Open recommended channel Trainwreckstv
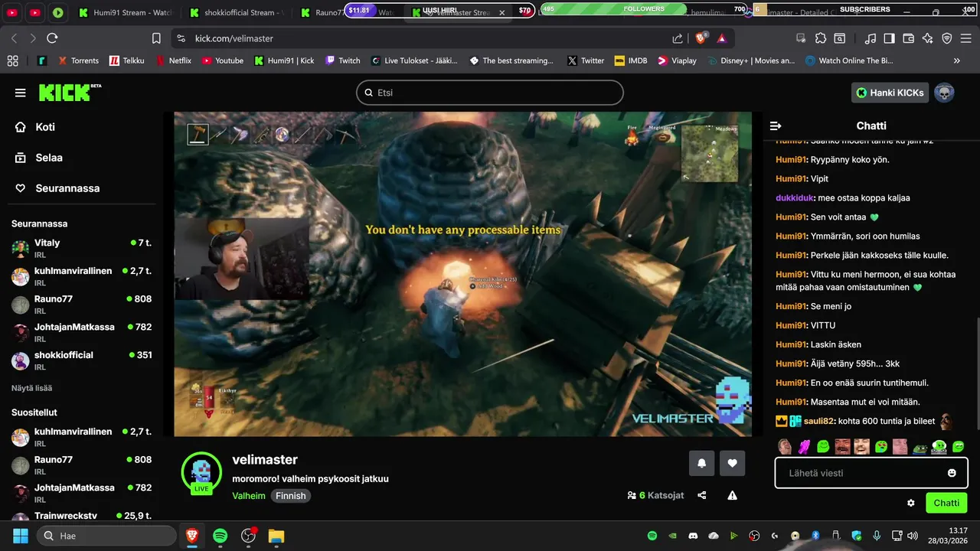The height and width of the screenshot is (551, 980). 81,516
